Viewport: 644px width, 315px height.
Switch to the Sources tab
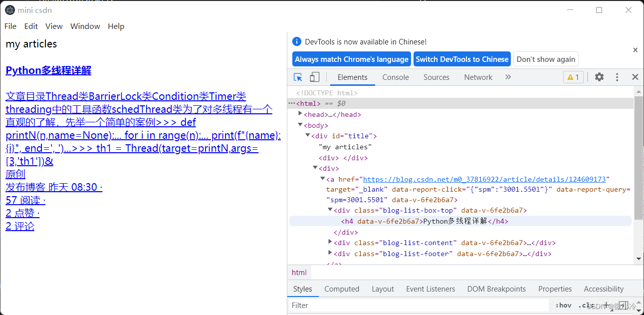click(436, 77)
